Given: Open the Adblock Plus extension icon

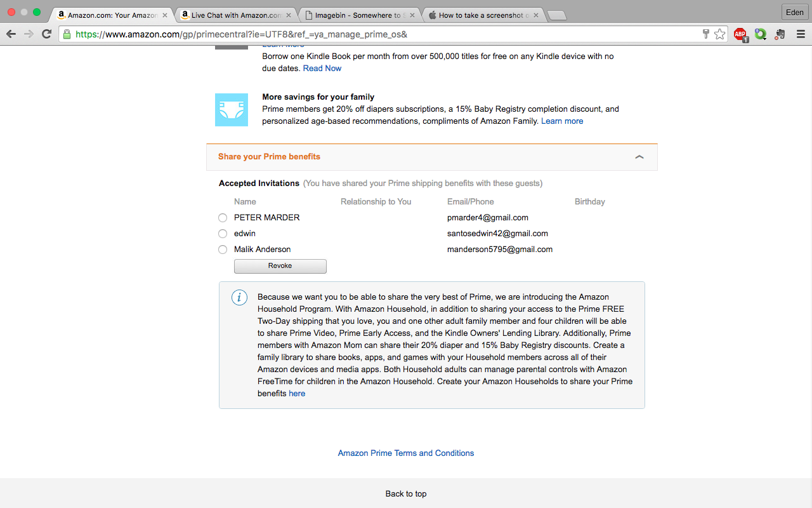Looking at the screenshot, I should (x=740, y=35).
